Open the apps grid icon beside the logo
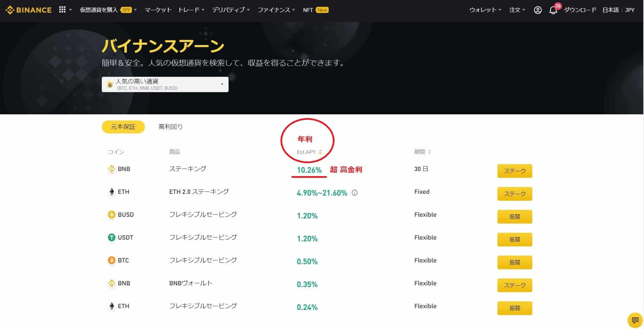The width and height of the screenshot is (644, 329). pyautogui.click(x=62, y=10)
